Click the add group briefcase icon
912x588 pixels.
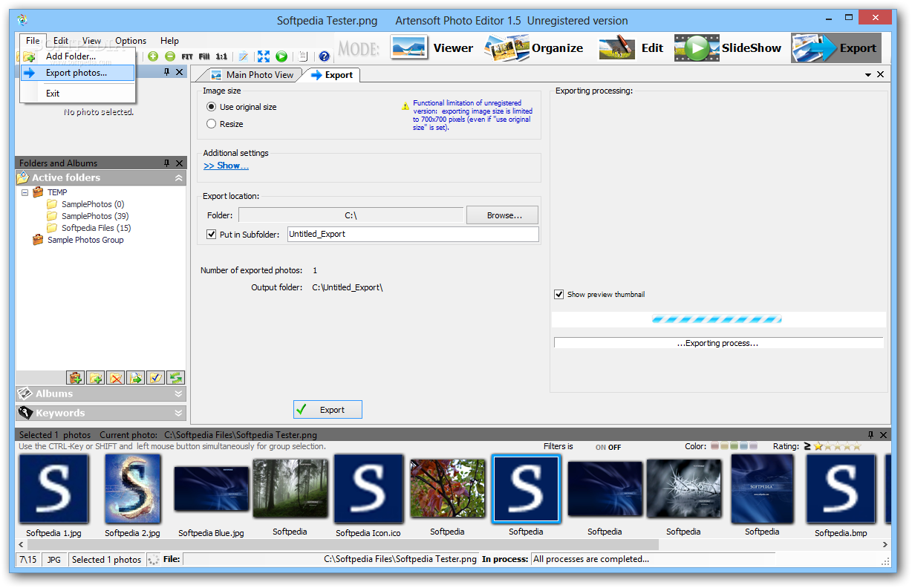pos(75,378)
